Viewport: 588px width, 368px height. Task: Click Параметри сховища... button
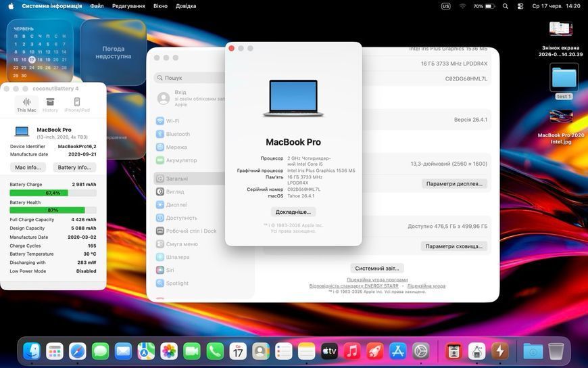pos(454,246)
